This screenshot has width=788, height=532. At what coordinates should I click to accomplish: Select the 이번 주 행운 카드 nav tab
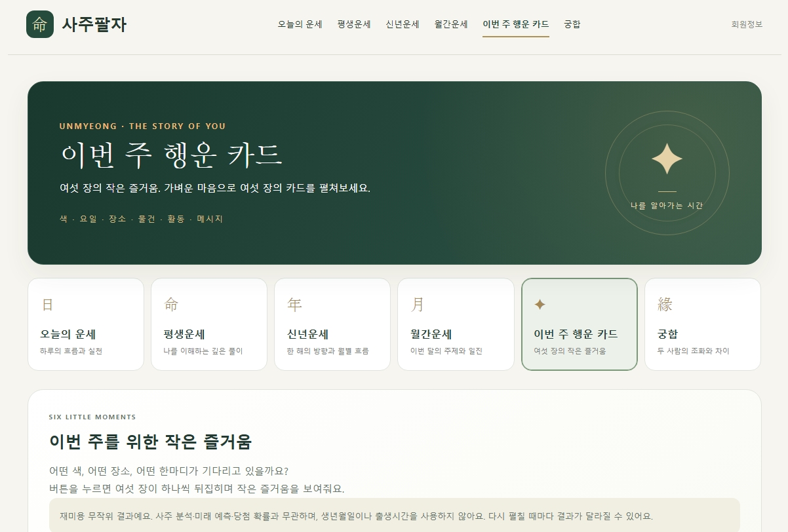pyautogui.click(x=516, y=24)
